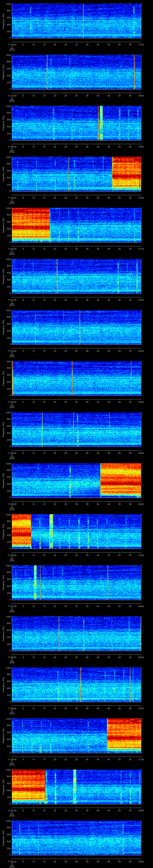Screen dimensions: 153x868
Task: Click the 21:00 end time label
Action: click(141, 248)
